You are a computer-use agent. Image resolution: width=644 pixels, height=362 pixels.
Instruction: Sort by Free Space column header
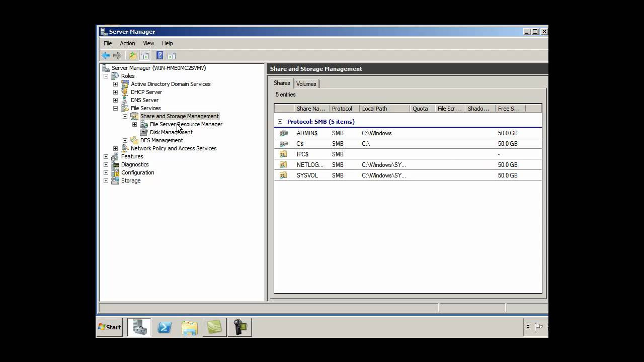(x=510, y=109)
